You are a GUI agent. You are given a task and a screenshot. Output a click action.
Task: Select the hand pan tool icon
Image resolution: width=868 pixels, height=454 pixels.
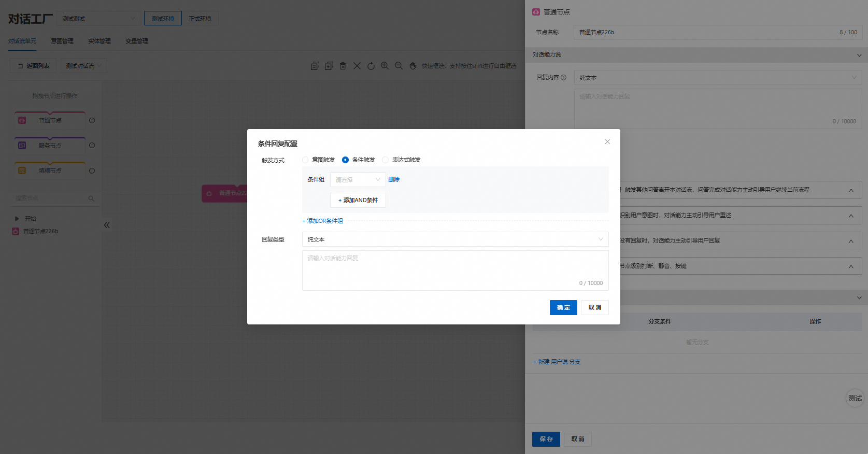[413, 66]
